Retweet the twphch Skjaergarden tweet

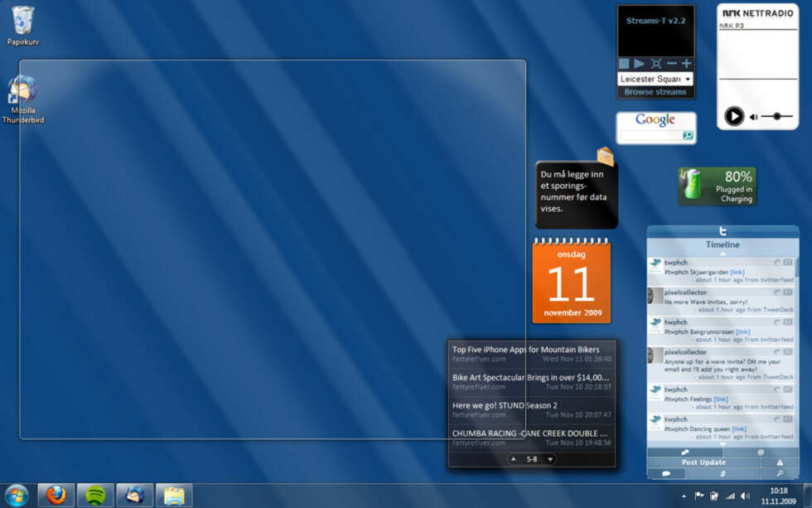point(788,263)
